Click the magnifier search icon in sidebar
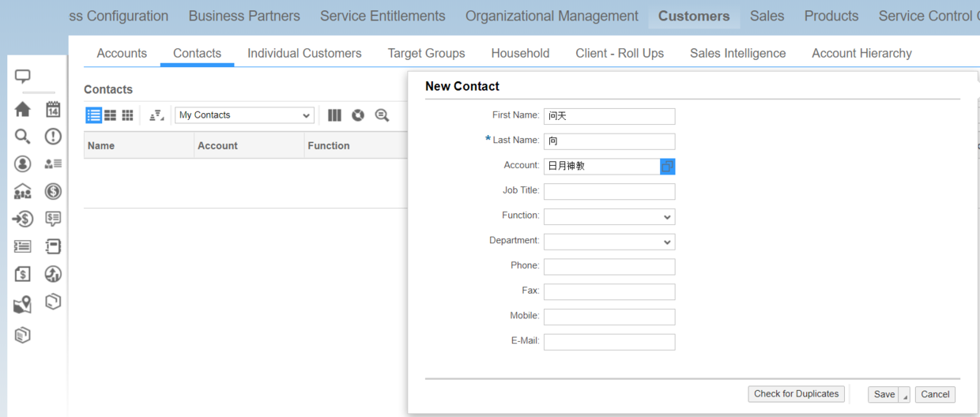The height and width of the screenshot is (417, 980). tap(23, 137)
